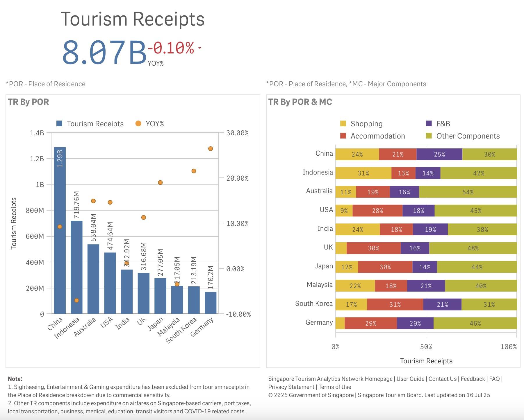Select the China bar labeled 1.29B
This screenshot has height=420, width=524.
coord(60,230)
